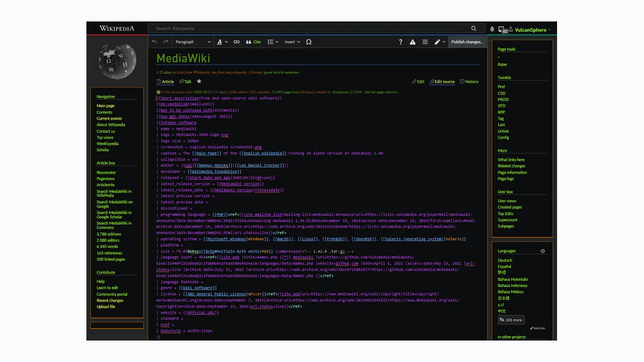Image resolution: width=644 pixels, height=362 pixels.
Task: Click Supercount in User box
Action: pos(508,220)
